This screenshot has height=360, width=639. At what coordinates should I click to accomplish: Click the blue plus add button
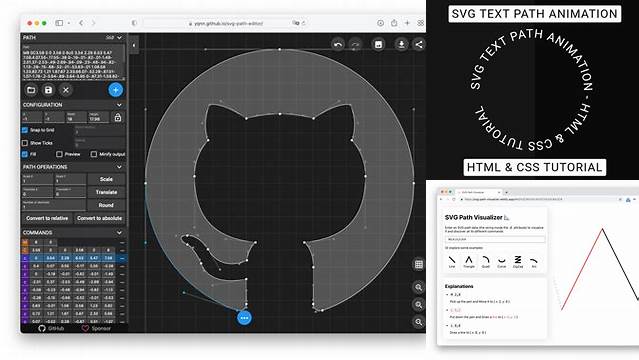coord(116,90)
